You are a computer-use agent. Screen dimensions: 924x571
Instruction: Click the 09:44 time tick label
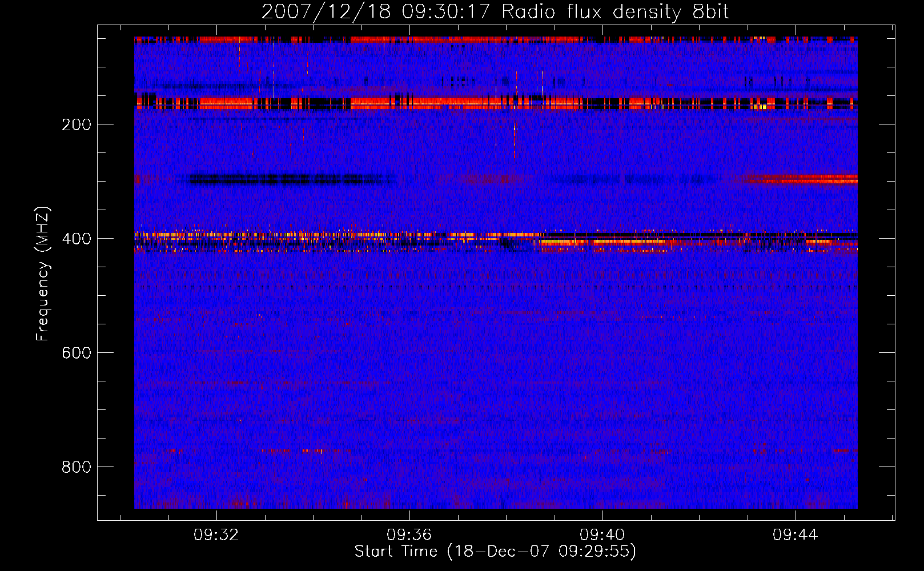point(796,535)
